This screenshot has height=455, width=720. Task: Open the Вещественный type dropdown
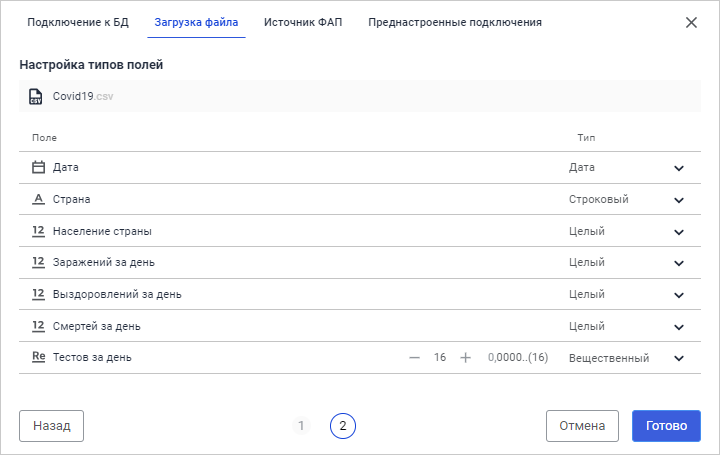679,358
